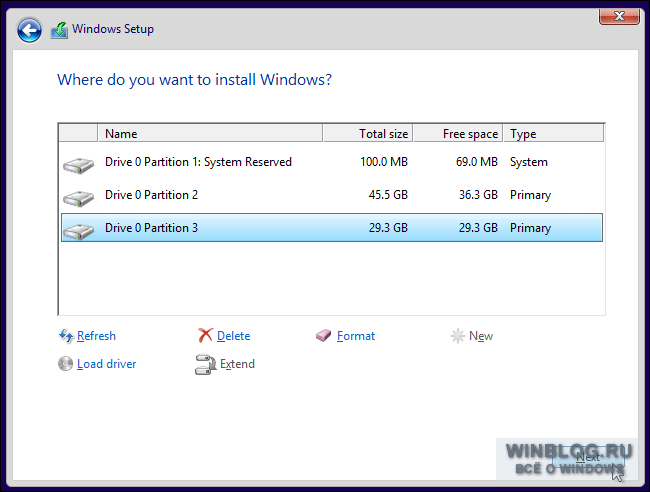
Task: Click the 45.5 GB total size value
Action: (388, 195)
